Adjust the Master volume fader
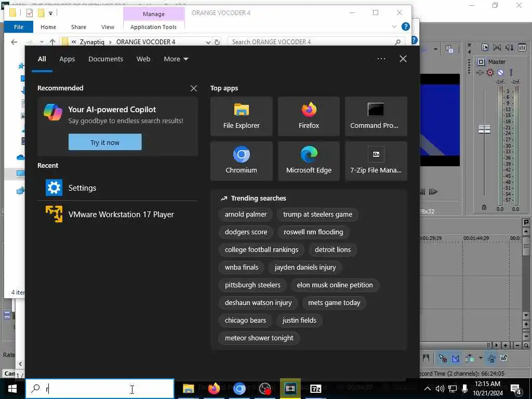The width and height of the screenshot is (532, 399). point(484,129)
